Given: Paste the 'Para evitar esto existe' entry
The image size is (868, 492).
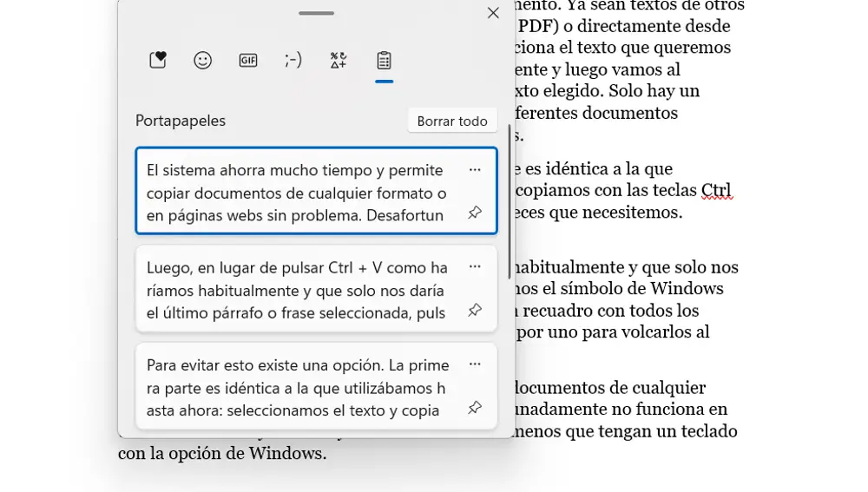Looking at the screenshot, I should [317, 386].
